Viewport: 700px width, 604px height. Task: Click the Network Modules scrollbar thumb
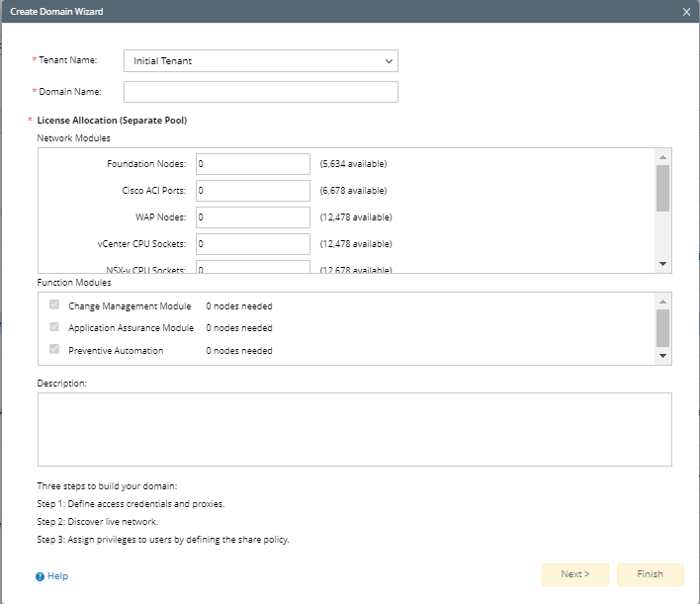pyautogui.click(x=662, y=188)
